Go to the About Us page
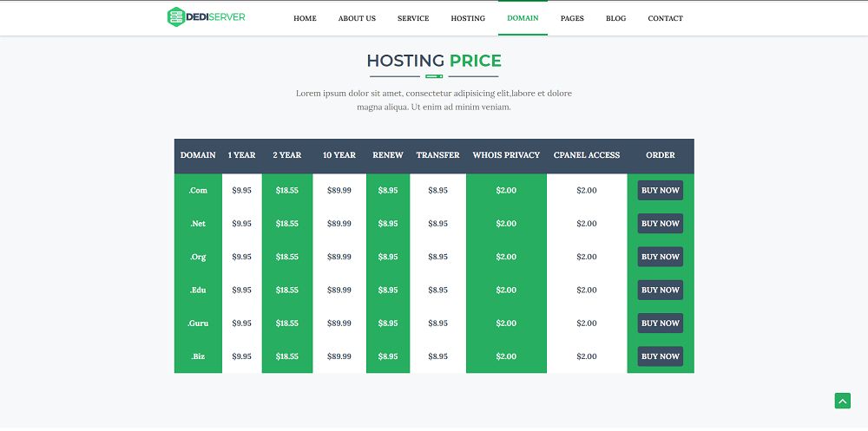This screenshot has width=868, height=431. coord(357,18)
